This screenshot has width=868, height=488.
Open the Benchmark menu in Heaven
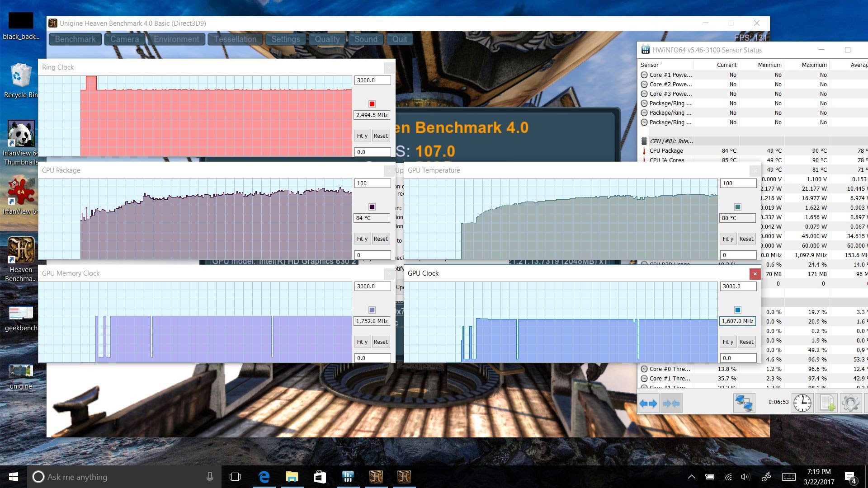point(75,39)
